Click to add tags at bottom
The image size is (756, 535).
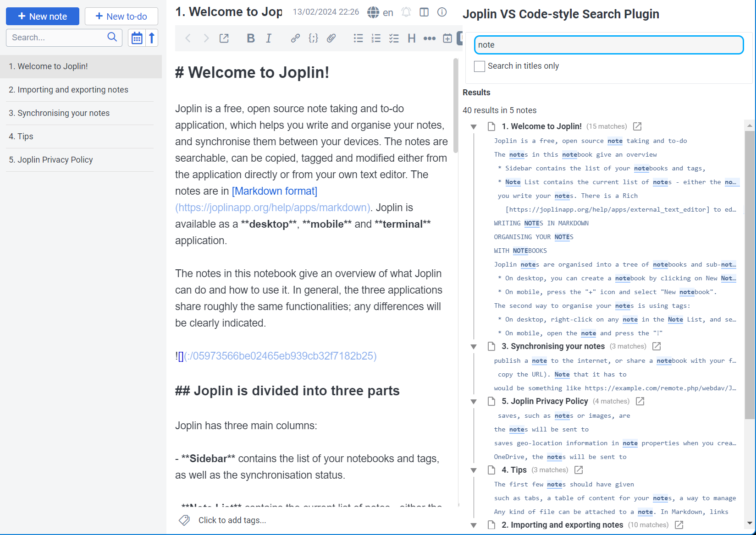click(232, 520)
